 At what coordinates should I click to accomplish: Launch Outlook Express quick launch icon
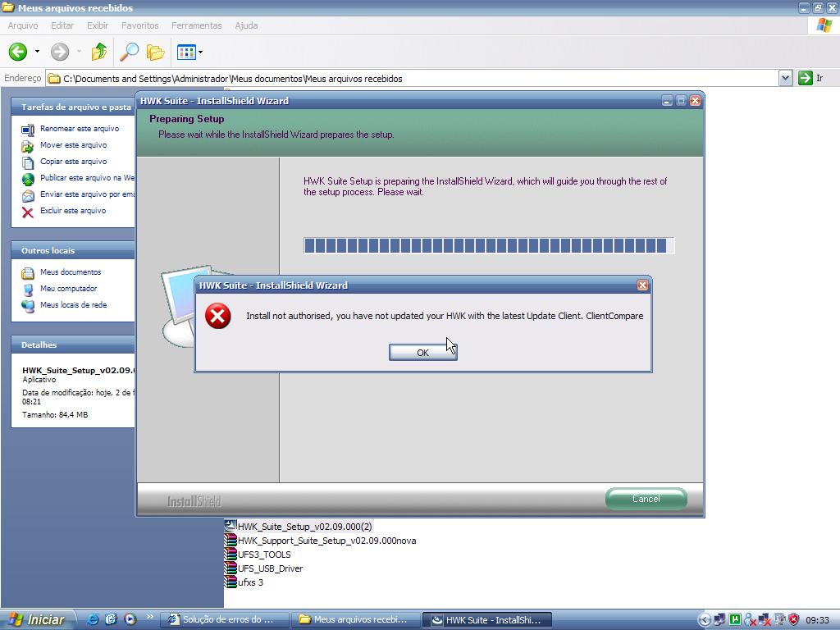[112, 619]
